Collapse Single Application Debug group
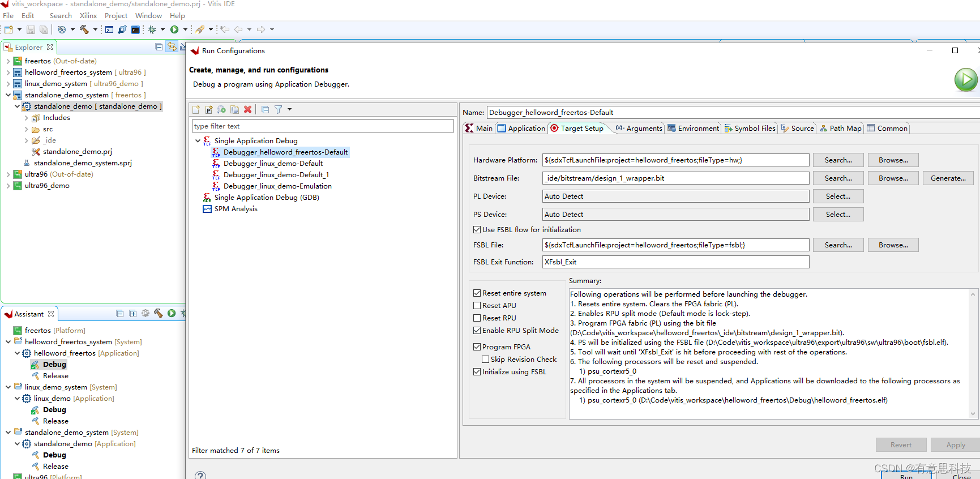Viewport: 980px width, 479px height. [198, 140]
